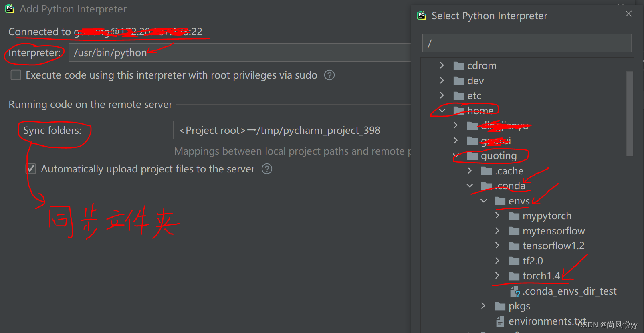Close the Select Python Interpreter dialog
The width and height of the screenshot is (644, 333).
tap(629, 14)
